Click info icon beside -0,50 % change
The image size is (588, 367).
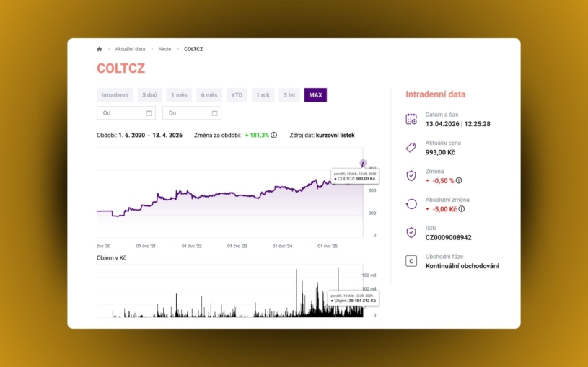tap(459, 181)
